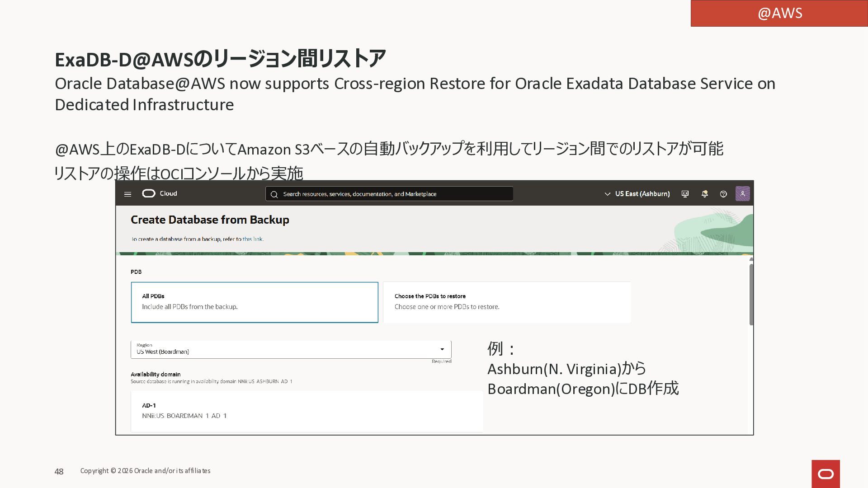This screenshot has width=868, height=488.
Task: Click the search resources input field
Action: pyautogui.click(x=393, y=194)
